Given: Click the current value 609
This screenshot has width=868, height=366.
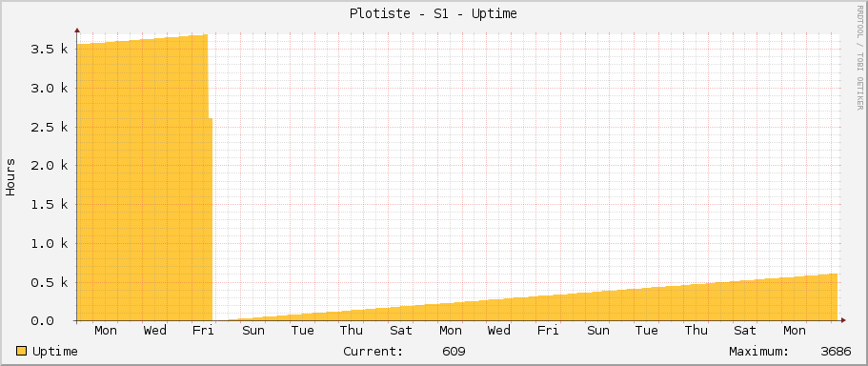Looking at the screenshot, I should point(454,352).
